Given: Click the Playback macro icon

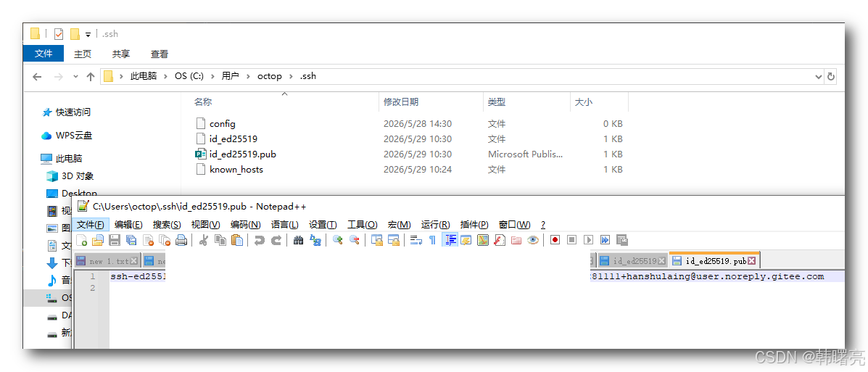Looking at the screenshot, I should click(x=588, y=240).
